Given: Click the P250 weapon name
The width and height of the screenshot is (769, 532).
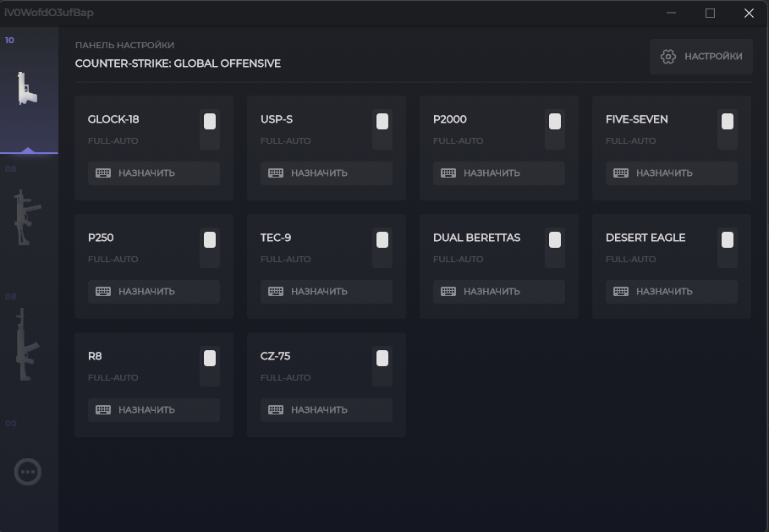Looking at the screenshot, I should [101, 238].
